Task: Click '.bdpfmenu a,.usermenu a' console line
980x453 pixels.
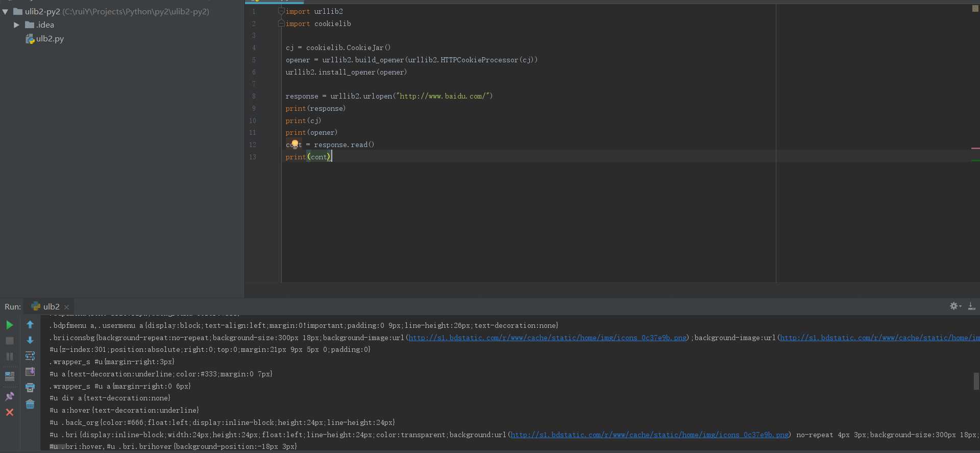Action: pyautogui.click(x=304, y=325)
